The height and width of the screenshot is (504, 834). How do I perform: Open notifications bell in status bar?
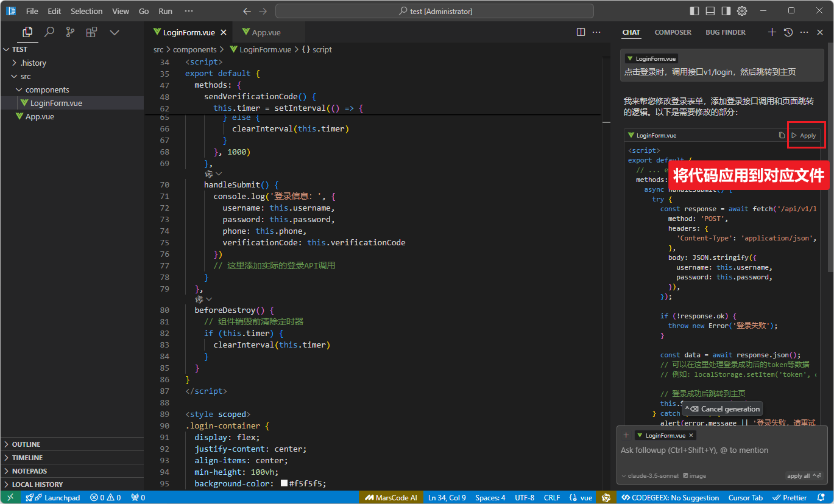pos(822,497)
